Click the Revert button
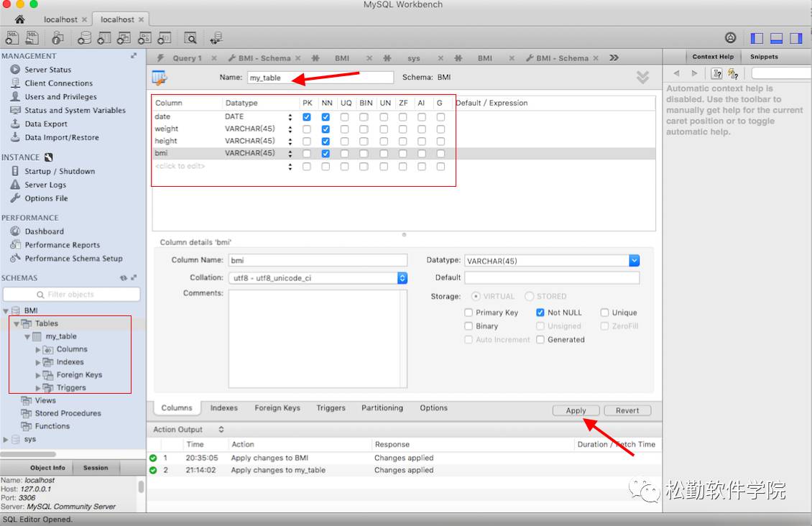The image size is (812, 526). coord(627,410)
